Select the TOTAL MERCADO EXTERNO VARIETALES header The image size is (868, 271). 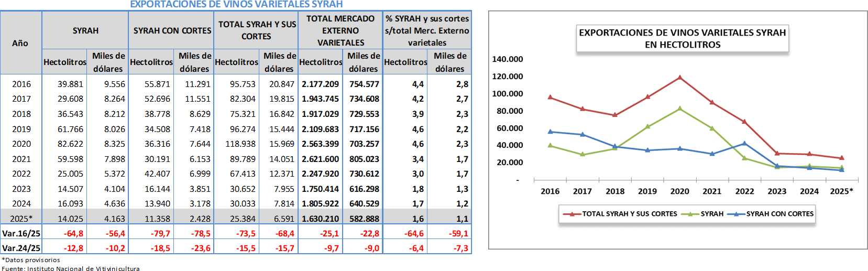coord(340,30)
